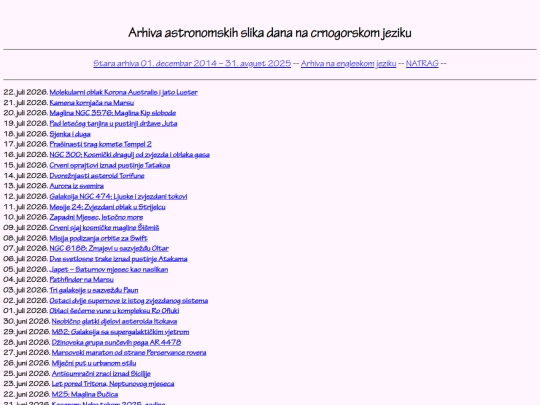
Task: Open the komete Tempel 2 link
Action: coord(101,144)
